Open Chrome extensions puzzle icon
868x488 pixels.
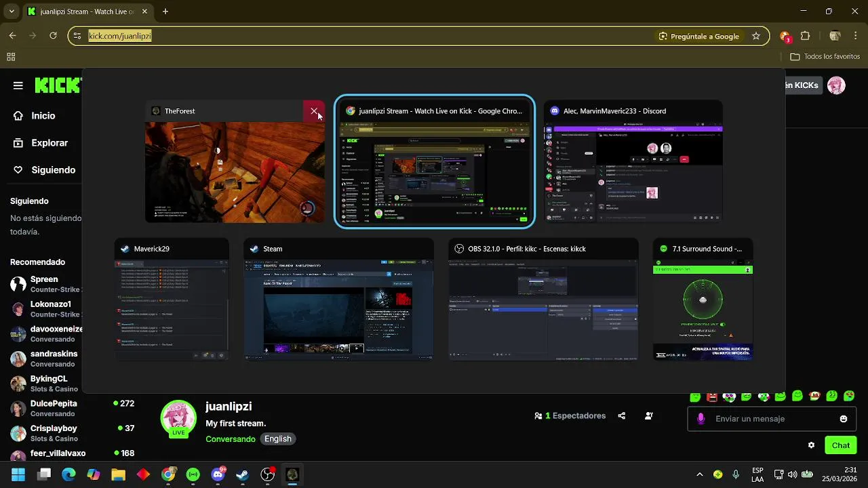806,36
